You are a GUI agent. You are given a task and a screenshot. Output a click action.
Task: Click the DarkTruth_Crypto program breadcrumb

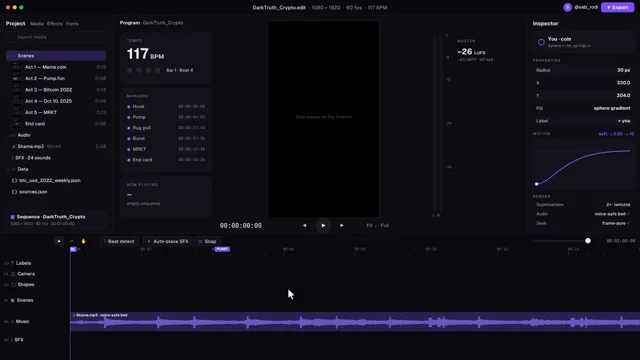pos(163,23)
